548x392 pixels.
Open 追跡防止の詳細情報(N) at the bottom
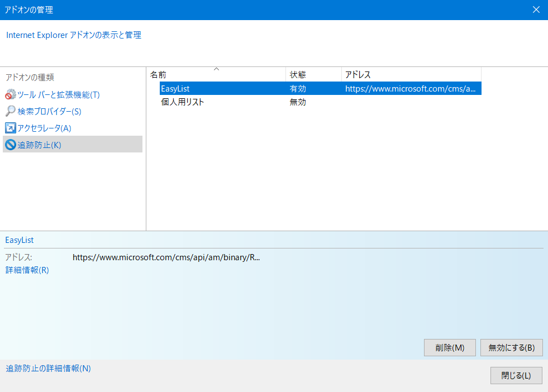pos(48,369)
